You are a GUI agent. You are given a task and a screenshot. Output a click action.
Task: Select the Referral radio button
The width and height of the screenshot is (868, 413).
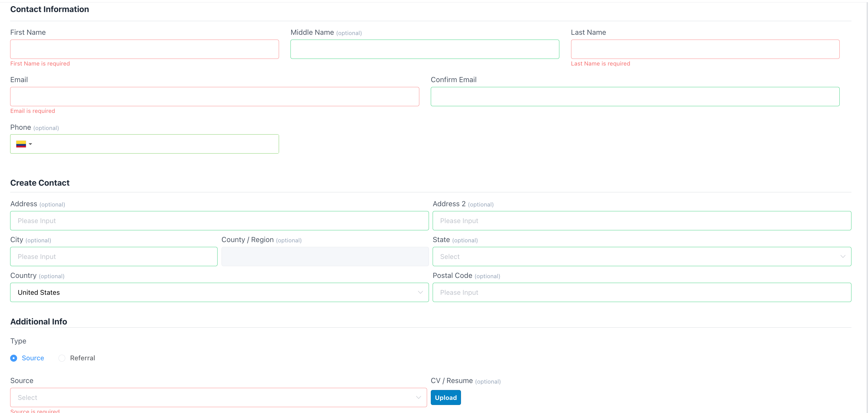62,358
